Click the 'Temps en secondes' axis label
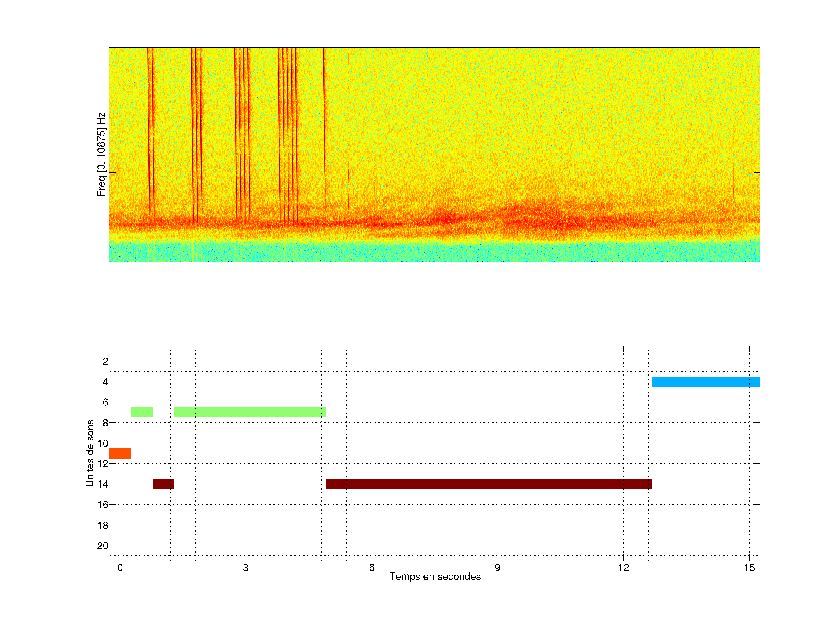This screenshot has height=630, width=840. [435, 576]
